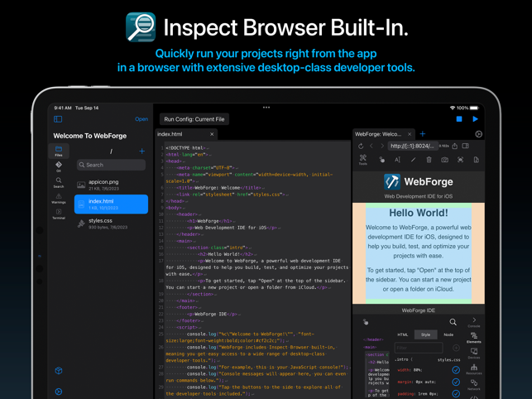Reload the browser page
532x399 pixels.
361,146
